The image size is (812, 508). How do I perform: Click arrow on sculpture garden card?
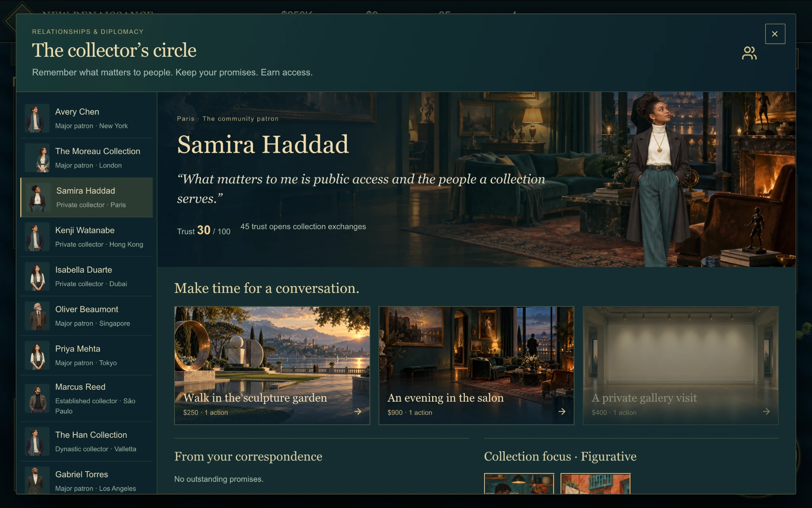(358, 412)
